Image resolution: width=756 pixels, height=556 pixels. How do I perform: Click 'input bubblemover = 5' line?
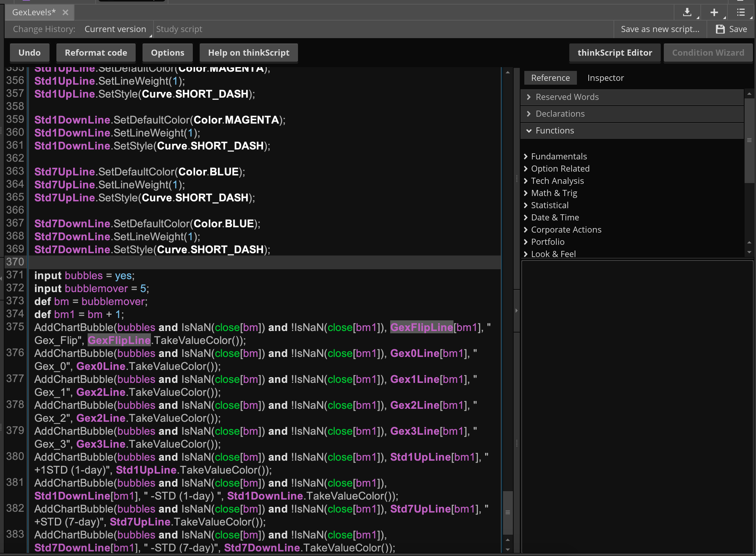(91, 288)
